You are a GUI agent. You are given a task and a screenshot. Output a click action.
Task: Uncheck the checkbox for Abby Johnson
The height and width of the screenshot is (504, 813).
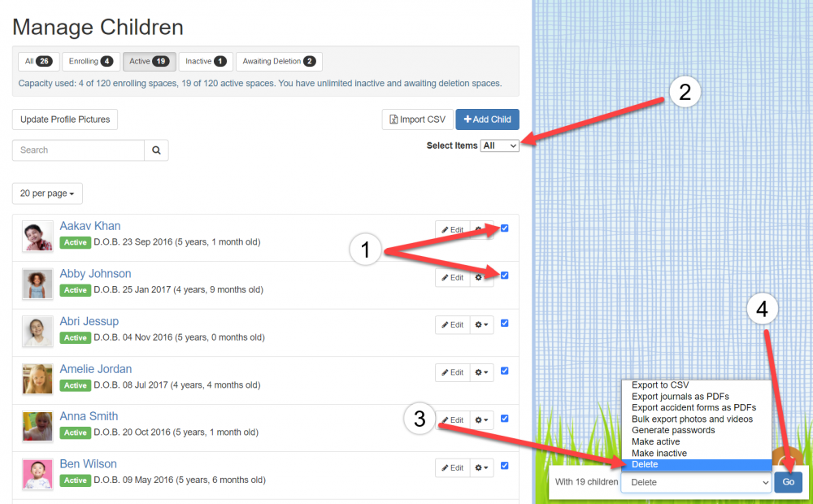coord(505,276)
